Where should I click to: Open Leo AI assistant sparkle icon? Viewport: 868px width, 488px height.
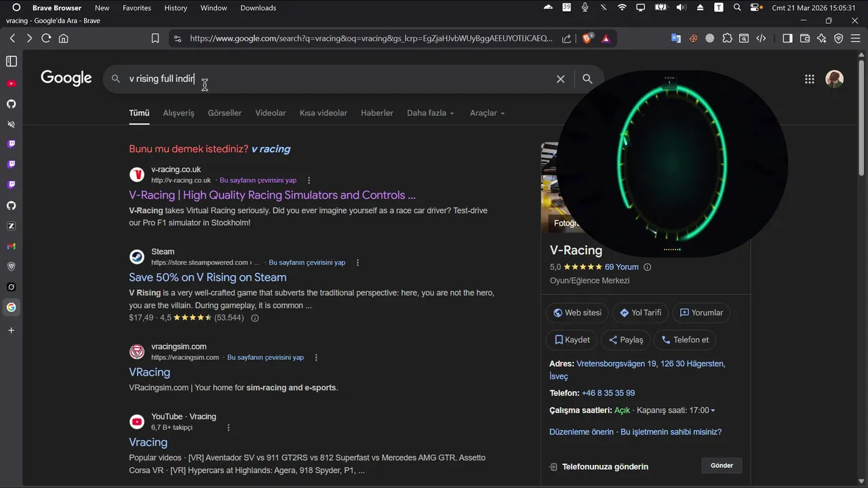pos(822,39)
